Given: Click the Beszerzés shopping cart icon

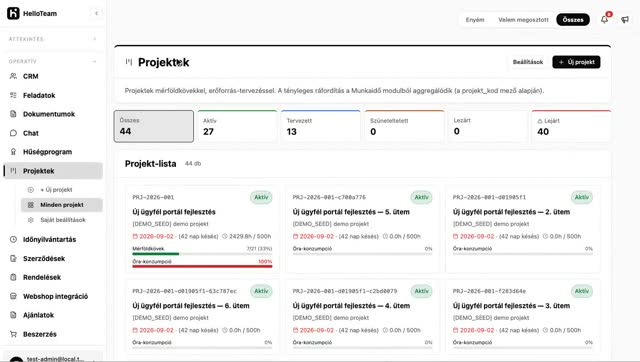Looking at the screenshot, I should [13, 334].
